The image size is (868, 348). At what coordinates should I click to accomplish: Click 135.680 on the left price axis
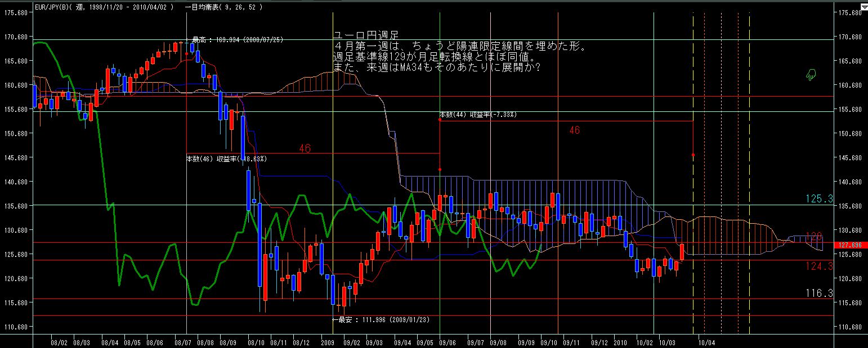click(x=16, y=206)
